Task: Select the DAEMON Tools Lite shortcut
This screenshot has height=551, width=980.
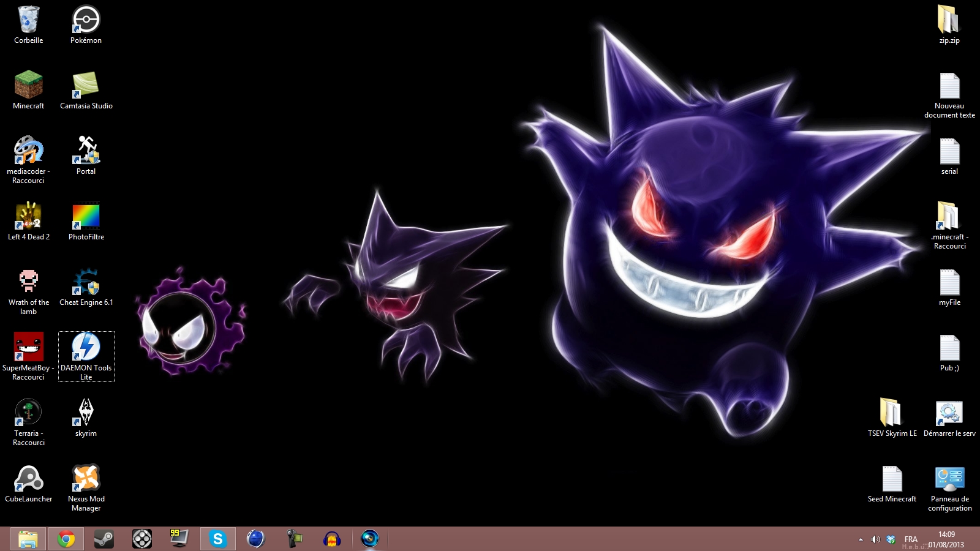Action: [x=86, y=357]
